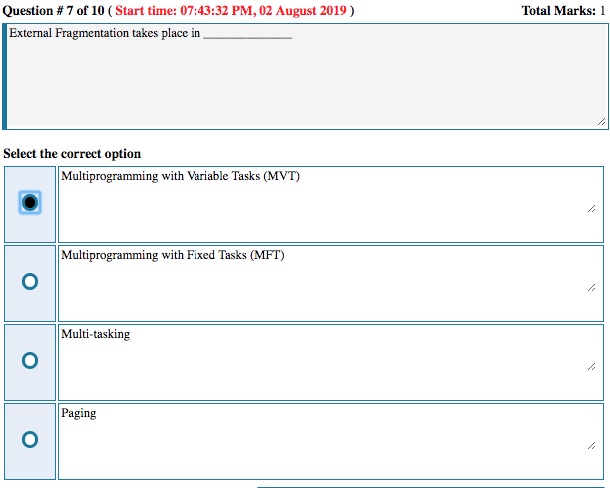Select the Paging answer radio button
The image size is (610, 488).
(x=30, y=439)
